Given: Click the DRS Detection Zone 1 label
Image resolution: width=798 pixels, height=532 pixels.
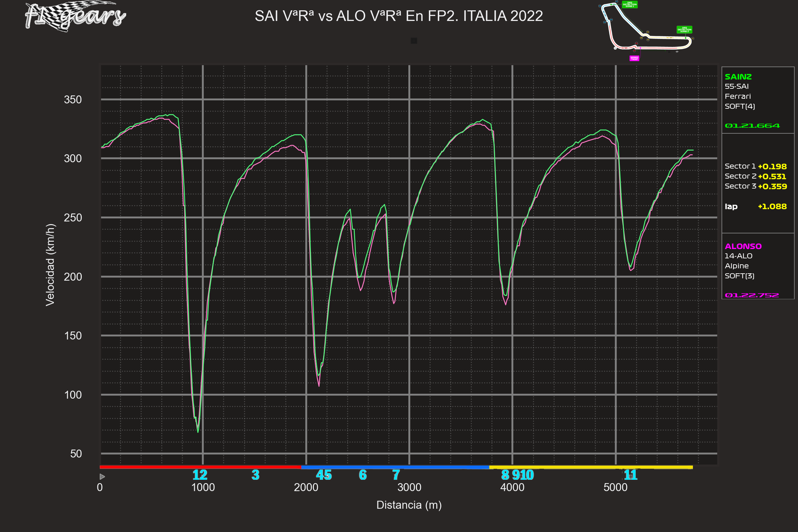Looking at the screenshot, I should pos(630,5).
